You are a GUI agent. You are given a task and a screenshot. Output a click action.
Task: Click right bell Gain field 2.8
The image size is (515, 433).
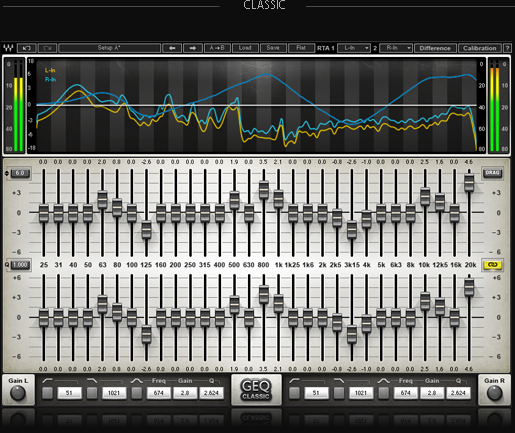coord(432,393)
